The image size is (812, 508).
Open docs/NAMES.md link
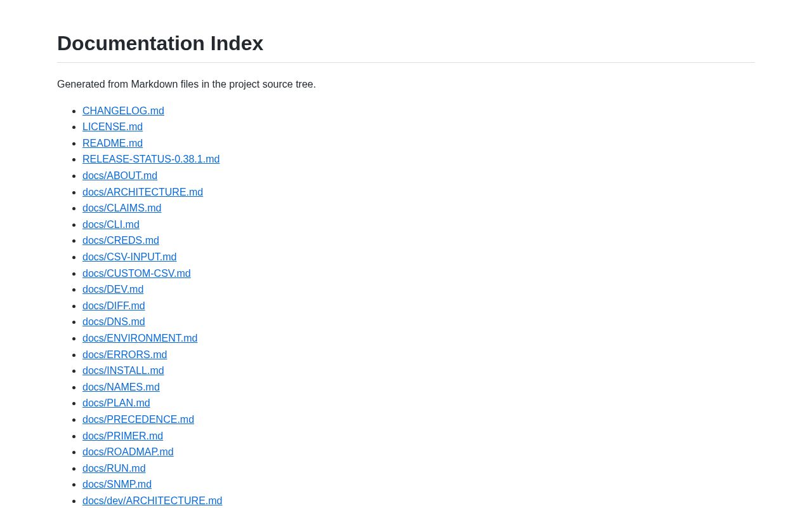[121, 387]
